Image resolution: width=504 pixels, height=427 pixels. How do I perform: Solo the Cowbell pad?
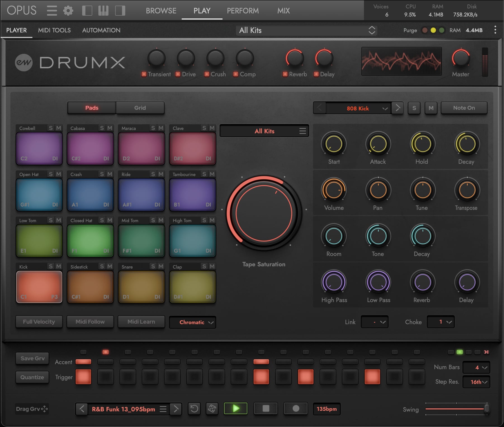[51, 128]
